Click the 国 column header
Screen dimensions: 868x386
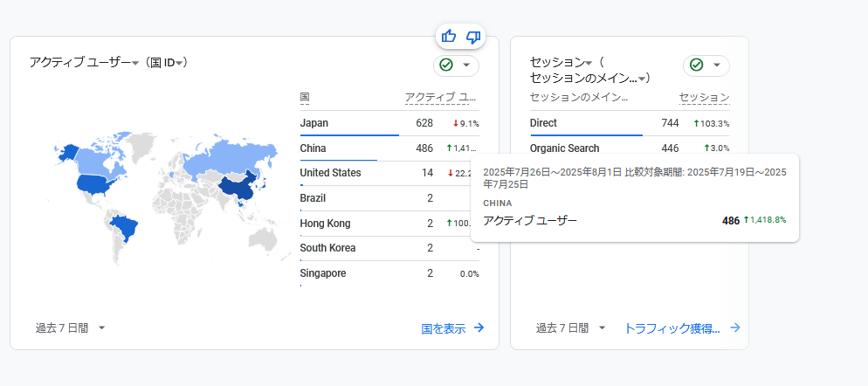pos(305,98)
